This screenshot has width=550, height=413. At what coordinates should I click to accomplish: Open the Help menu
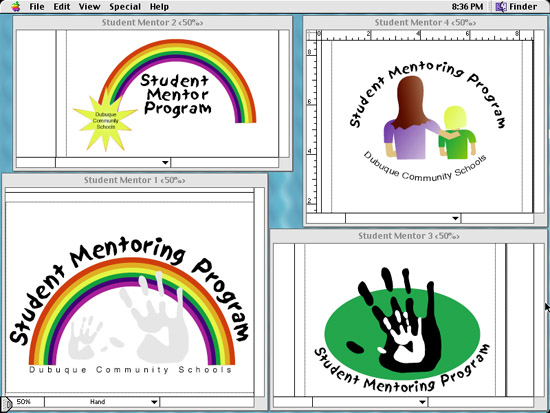point(159,7)
